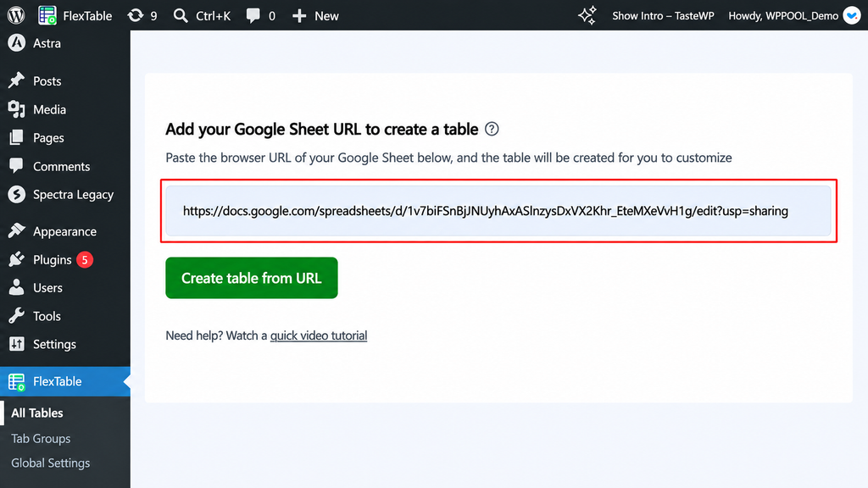868x488 pixels.
Task: Click the FlexTable site name in admin bar
Action: [x=87, y=15]
